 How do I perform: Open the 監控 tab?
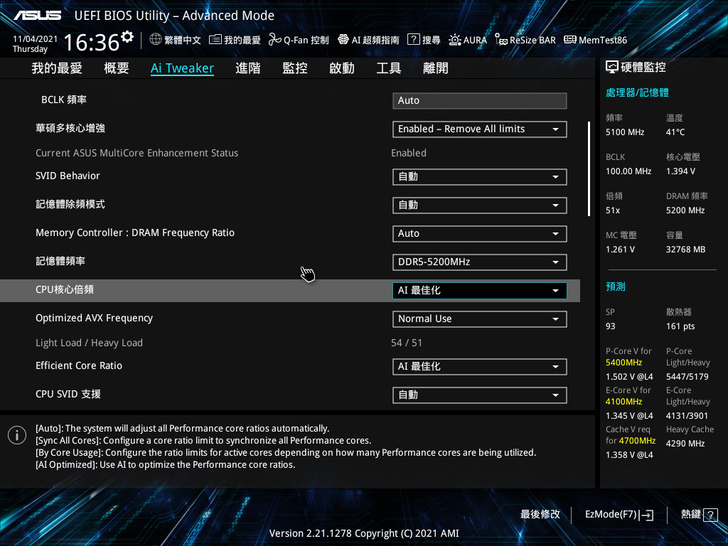(x=295, y=68)
